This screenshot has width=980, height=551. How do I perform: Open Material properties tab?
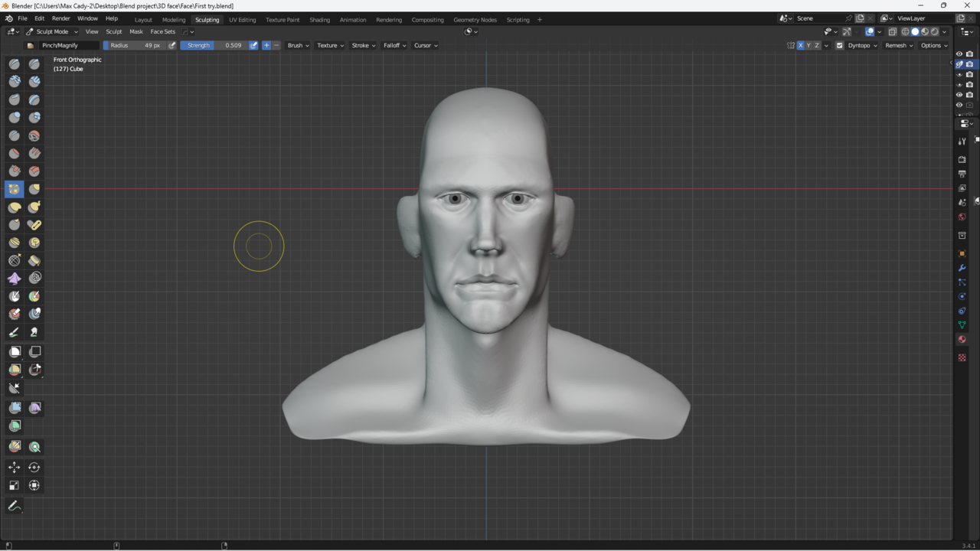click(x=962, y=339)
